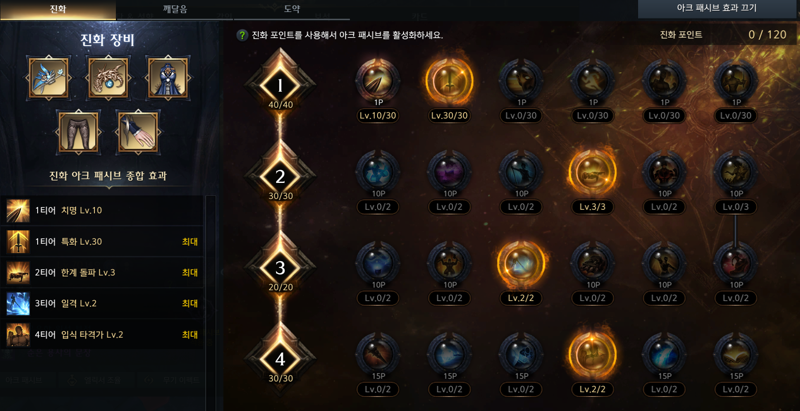800x411 pixels.
Task: Click the tier 4 diamond marker 30/30
Action: click(x=280, y=359)
